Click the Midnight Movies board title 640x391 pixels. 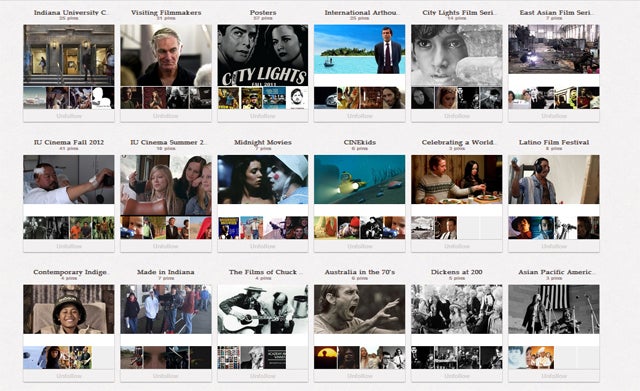pos(263,142)
